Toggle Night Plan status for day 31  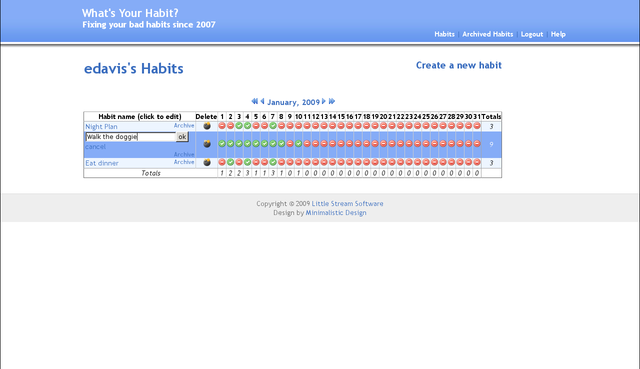pyautogui.click(x=477, y=126)
